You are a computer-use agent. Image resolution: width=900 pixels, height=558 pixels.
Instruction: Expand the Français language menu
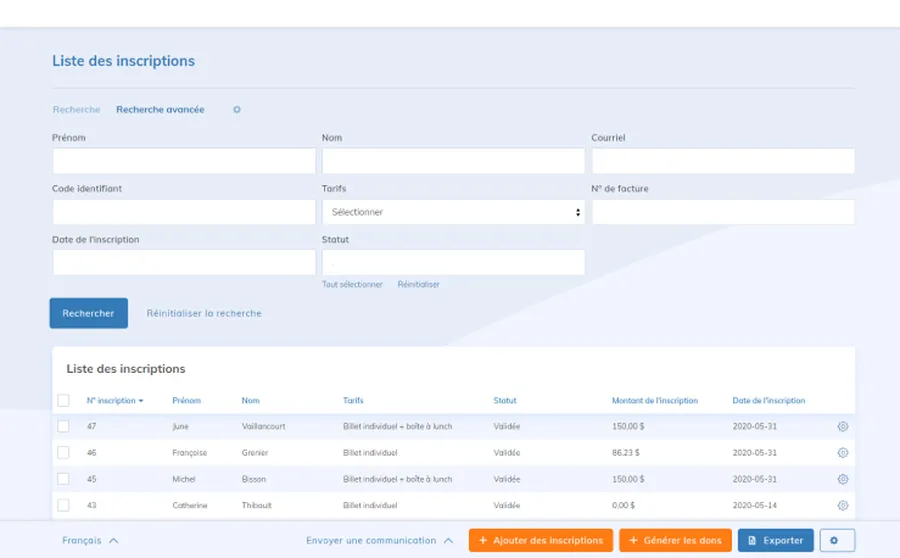click(x=90, y=540)
